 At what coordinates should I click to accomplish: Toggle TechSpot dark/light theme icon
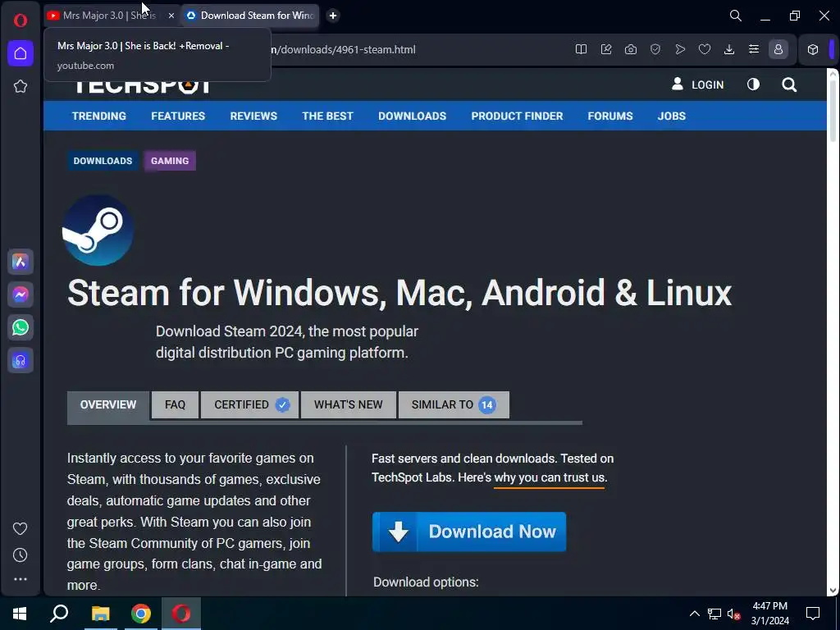753,84
